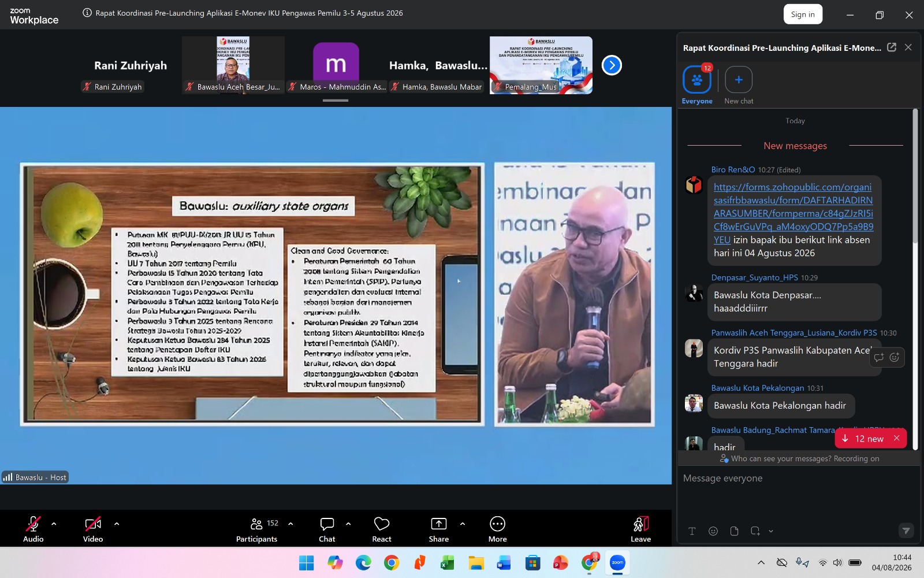Screen dimensions: 924x578
Task: Open the Zoho form attendance link
Action: point(793,213)
